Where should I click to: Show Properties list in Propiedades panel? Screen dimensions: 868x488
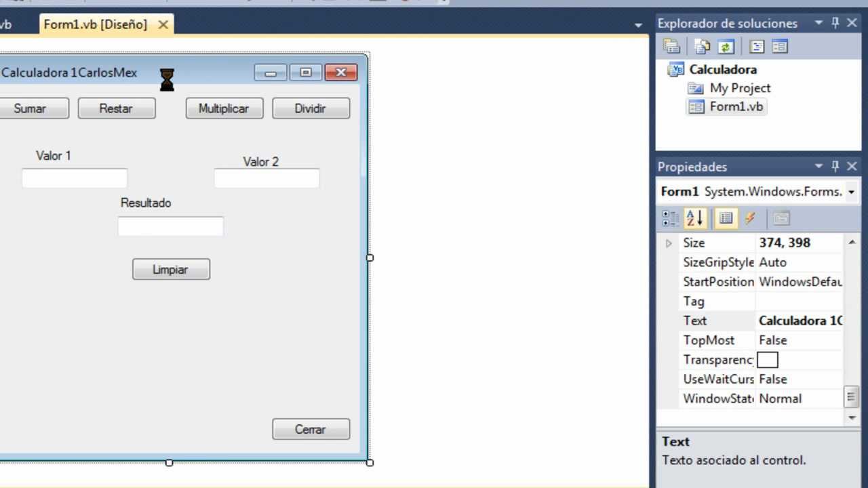coord(726,218)
